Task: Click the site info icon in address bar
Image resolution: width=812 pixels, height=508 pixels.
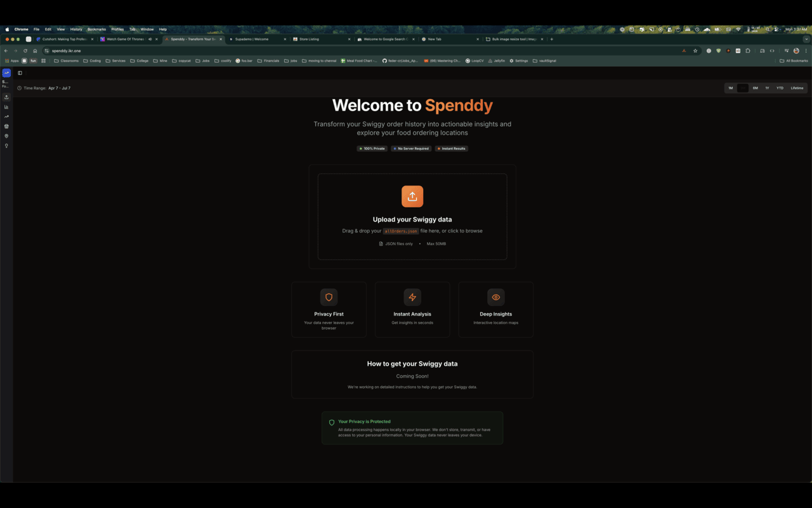Action: [46, 51]
